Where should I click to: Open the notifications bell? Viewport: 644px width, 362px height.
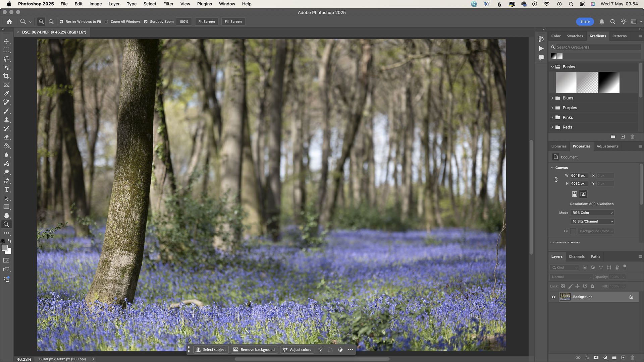[x=602, y=21]
